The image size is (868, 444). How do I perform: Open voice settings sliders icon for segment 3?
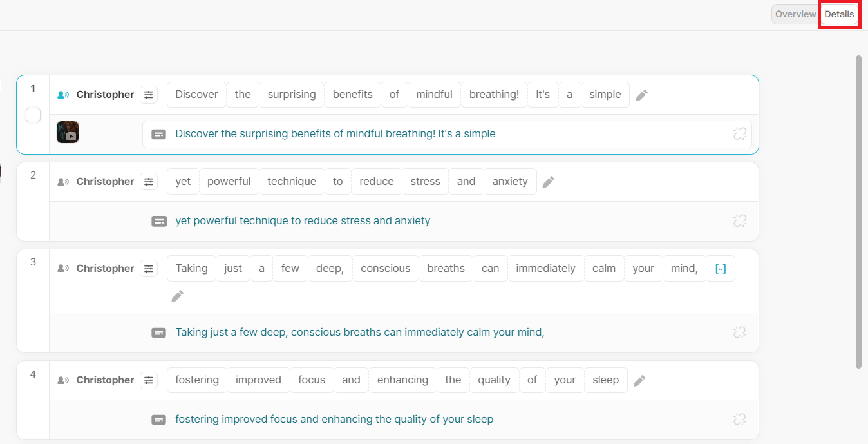[x=149, y=269]
